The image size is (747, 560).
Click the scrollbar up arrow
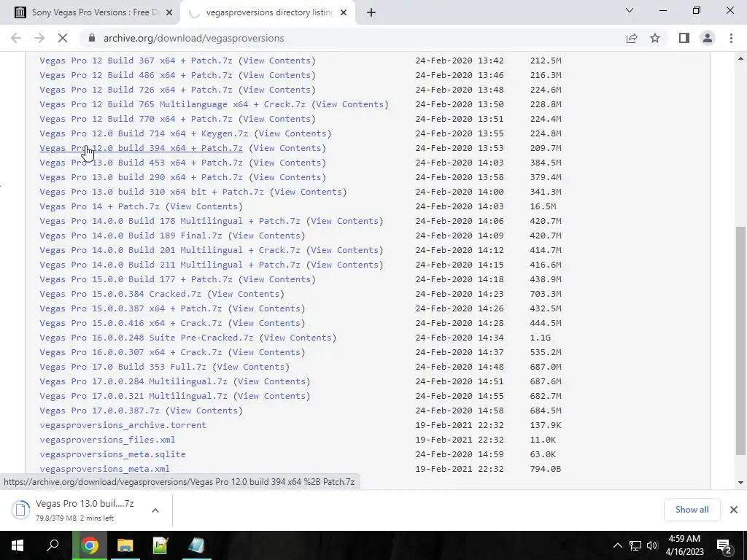point(740,58)
